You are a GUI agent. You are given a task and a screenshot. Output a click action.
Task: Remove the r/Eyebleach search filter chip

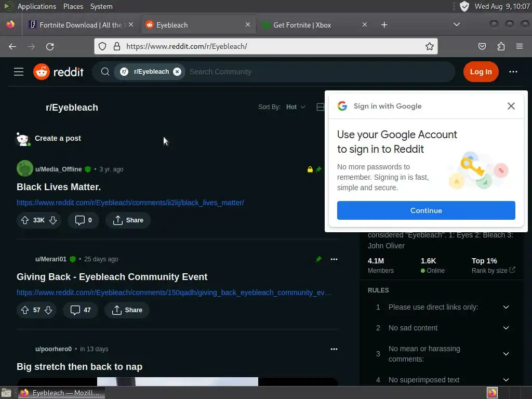coord(177,72)
